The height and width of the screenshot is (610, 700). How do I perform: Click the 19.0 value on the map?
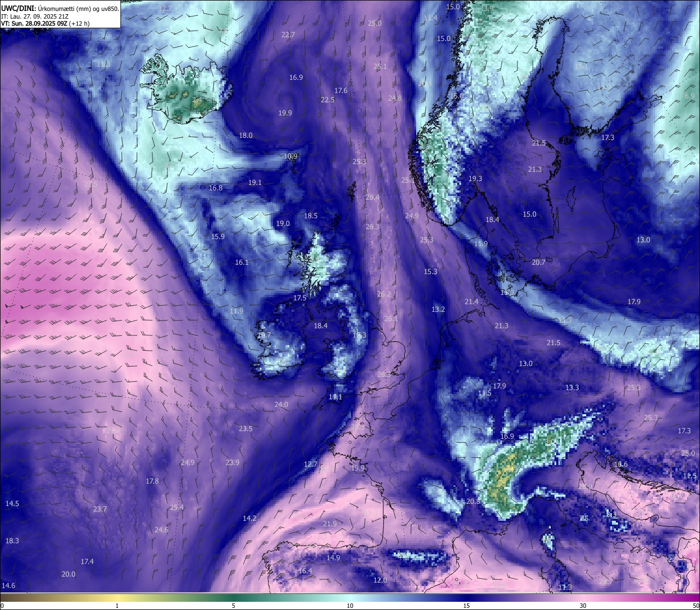point(283,224)
